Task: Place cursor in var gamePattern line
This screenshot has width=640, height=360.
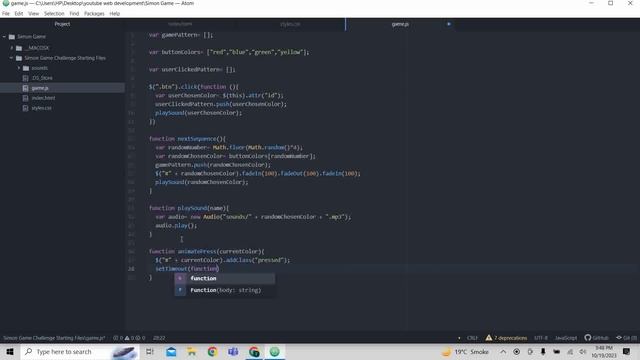Action: pos(181,35)
